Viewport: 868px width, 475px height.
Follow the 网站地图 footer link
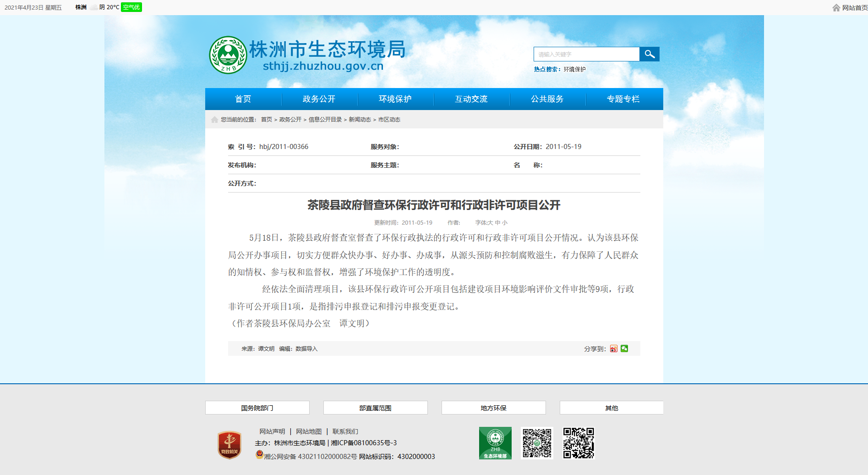click(309, 431)
